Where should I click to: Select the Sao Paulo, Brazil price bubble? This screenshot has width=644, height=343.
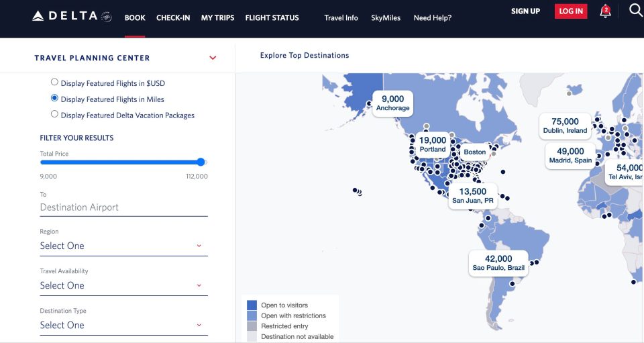tap(498, 262)
